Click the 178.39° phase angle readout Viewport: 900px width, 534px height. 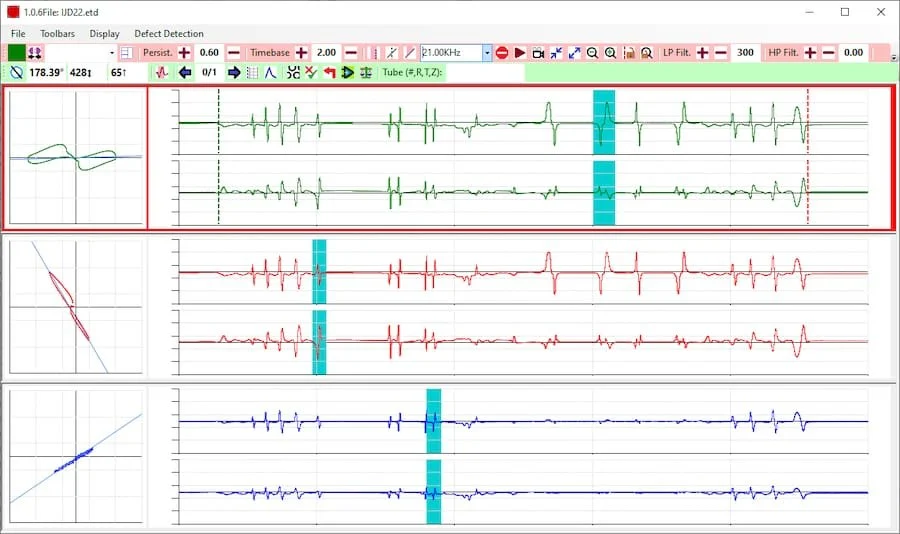point(46,72)
